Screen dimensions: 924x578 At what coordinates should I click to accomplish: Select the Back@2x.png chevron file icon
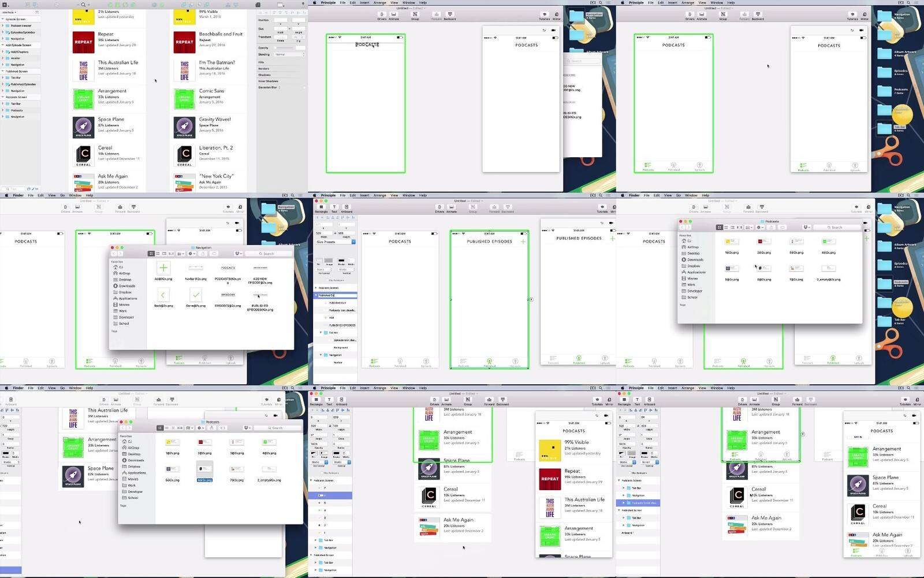(163, 295)
